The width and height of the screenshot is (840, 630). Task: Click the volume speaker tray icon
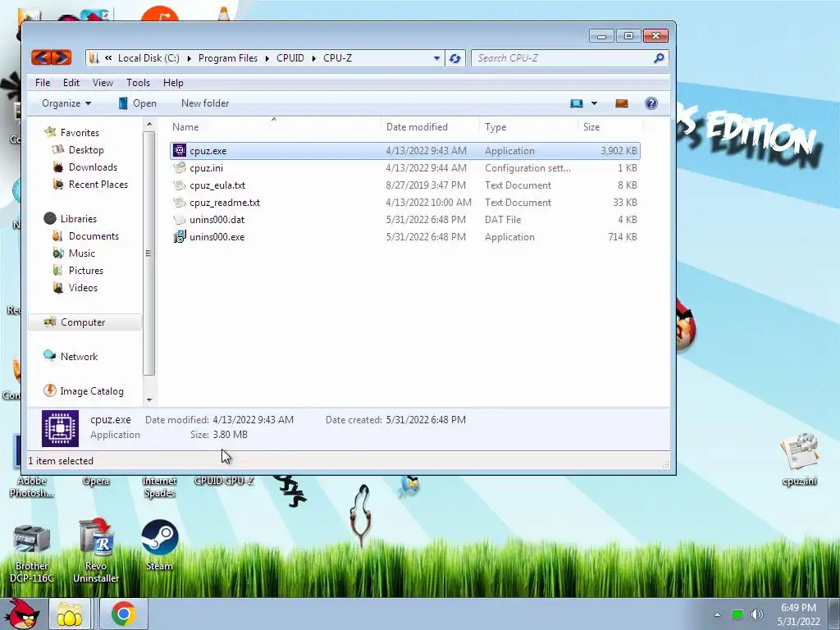pyautogui.click(x=756, y=614)
